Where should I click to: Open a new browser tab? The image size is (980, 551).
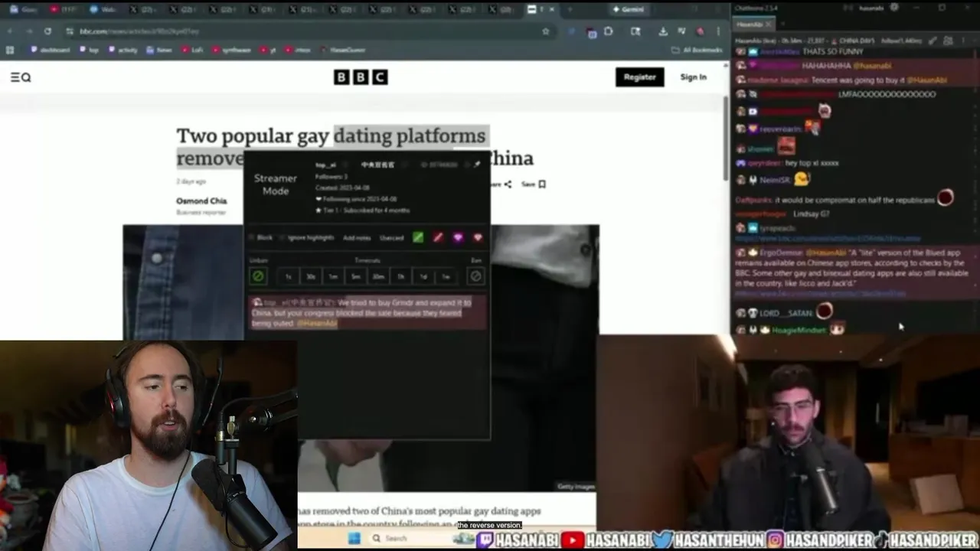569,9
